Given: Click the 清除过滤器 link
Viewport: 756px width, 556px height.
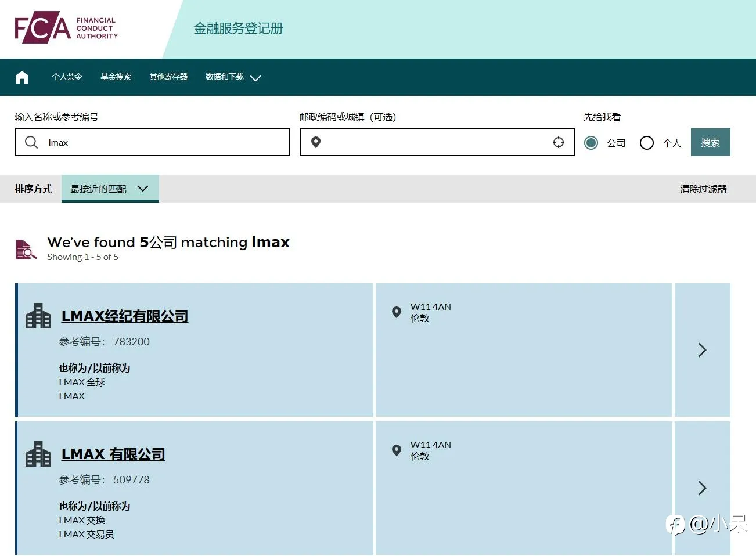Looking at the screenshot, I should click(x=703, y=189).
